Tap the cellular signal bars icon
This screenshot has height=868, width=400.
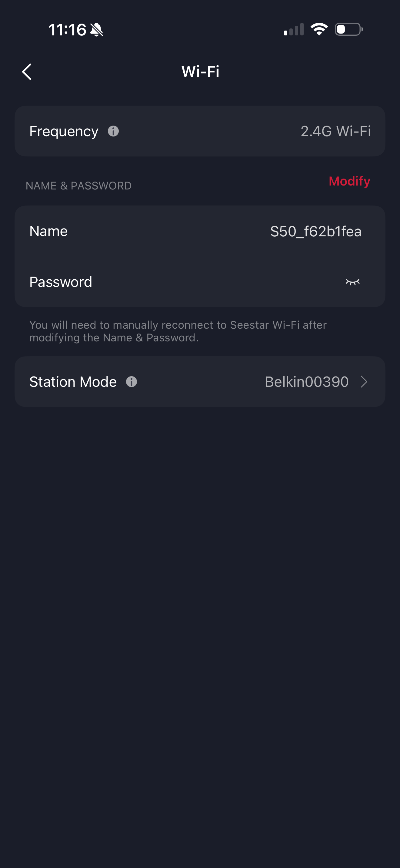coord(293,30)
